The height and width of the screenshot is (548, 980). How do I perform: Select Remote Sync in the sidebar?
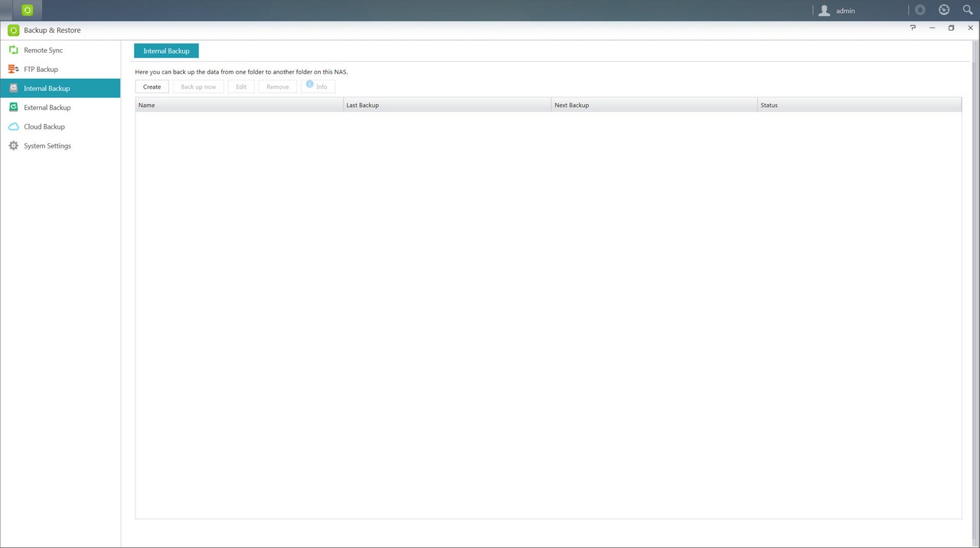[x=60, y=50]
